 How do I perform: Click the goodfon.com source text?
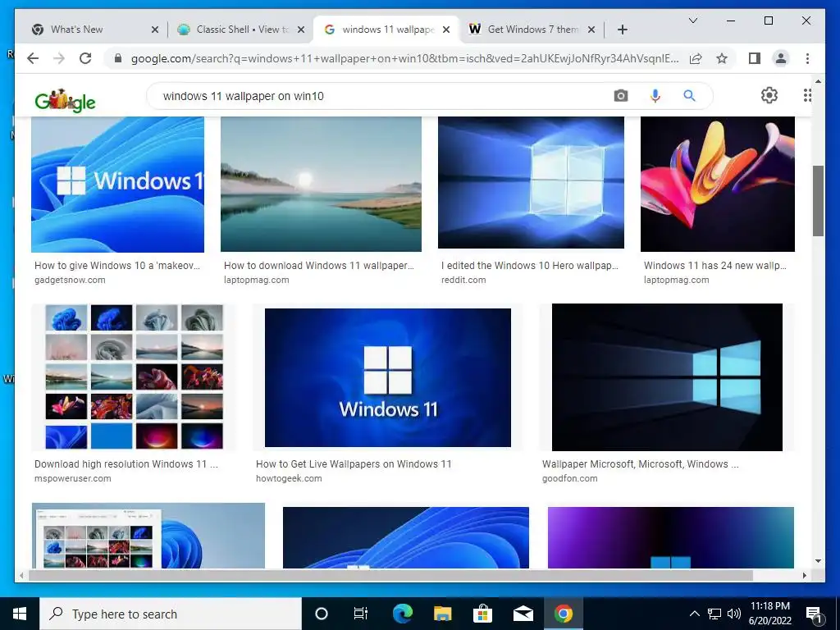569,478
